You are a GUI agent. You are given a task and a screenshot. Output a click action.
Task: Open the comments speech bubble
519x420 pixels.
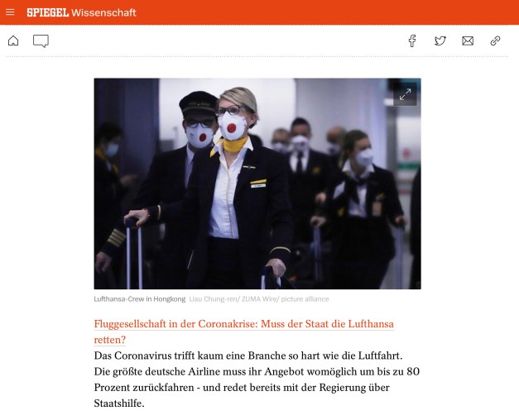[41, 41]
